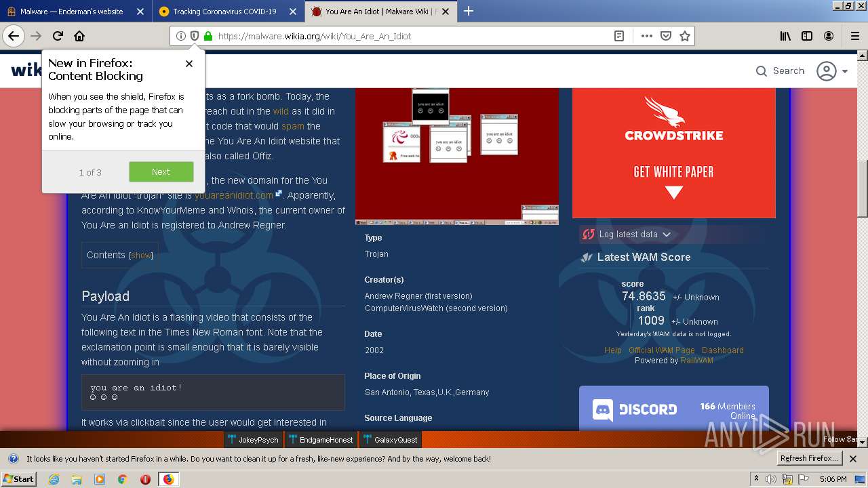Show the Contents table
The image size is (868, 488).
coord(141,256)
